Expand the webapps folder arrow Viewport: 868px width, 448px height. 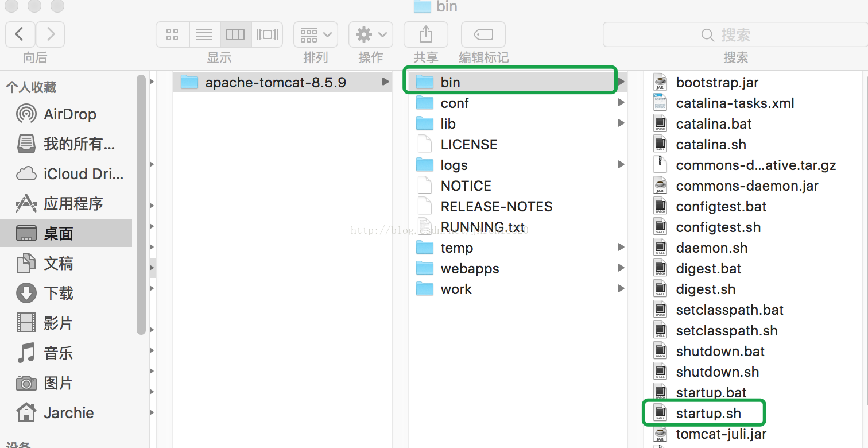(x=621, y=268)
